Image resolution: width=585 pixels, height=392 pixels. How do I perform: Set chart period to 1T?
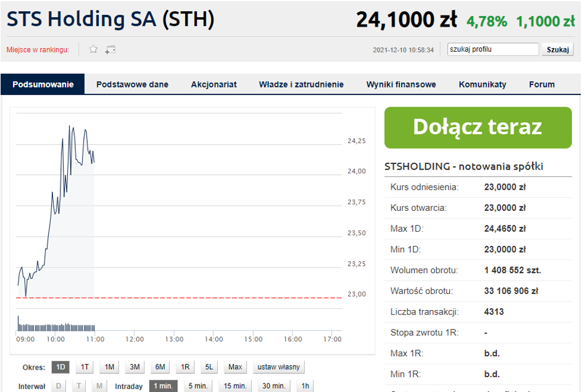click(x=85, y=367)
